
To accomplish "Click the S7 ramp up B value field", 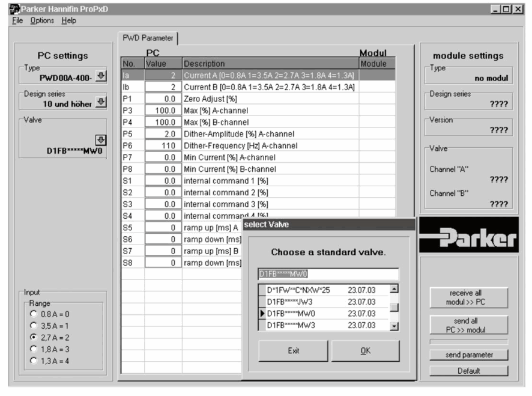I will click(x=163, y=251).
